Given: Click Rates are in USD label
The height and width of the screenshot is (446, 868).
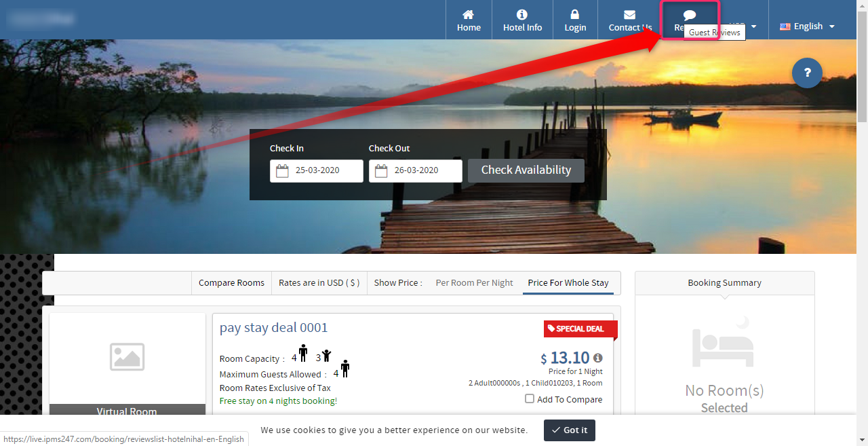Looking at the screenshot, I should click(x=319, y=283).
